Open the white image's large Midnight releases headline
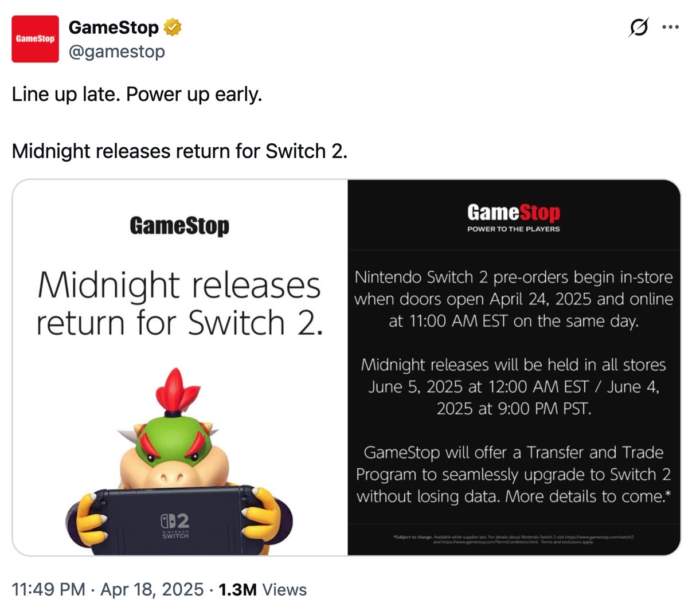The height and width of the screenshot is (611, 700). [179, 304]
